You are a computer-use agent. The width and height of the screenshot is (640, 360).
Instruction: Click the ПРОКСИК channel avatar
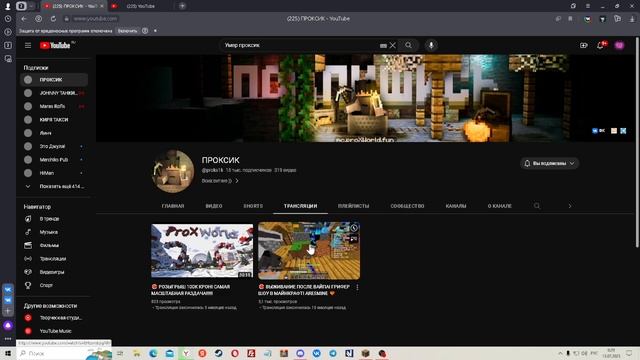173,171
